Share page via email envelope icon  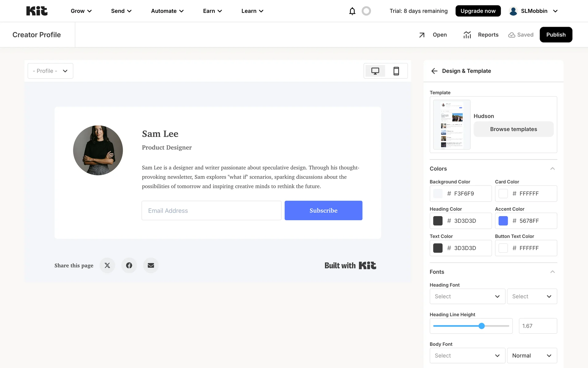[151, 265]
